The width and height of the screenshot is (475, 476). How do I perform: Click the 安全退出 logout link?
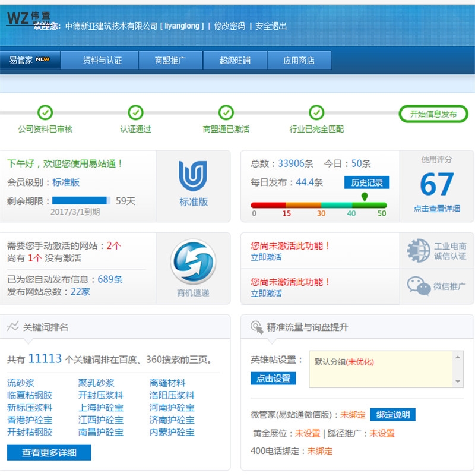pos(271,26)
